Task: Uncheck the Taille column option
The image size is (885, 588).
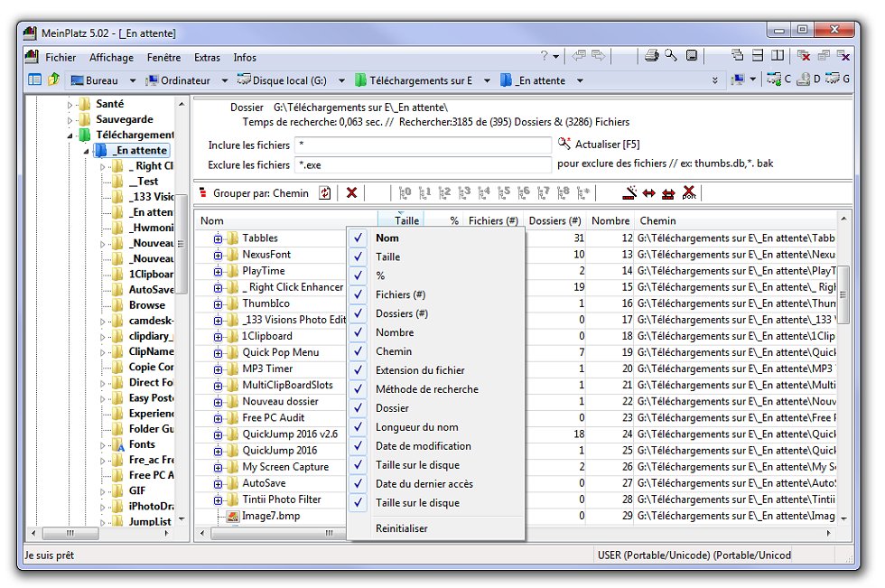Action: coord(358,257)
